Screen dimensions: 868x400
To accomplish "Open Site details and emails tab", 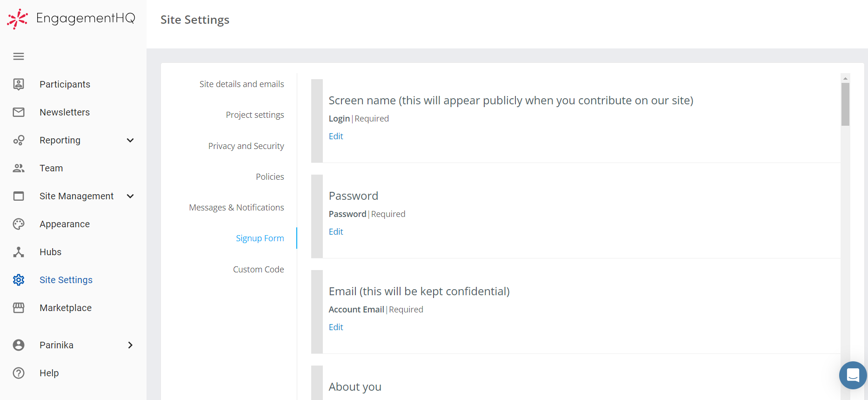I will coord(242,84).
